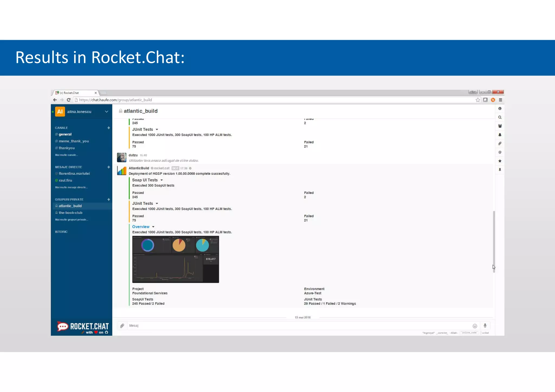The height and width of the screenshot is (392, 555).
Task: Collapse the Overview attachment
Action: [x=153, y=227]
